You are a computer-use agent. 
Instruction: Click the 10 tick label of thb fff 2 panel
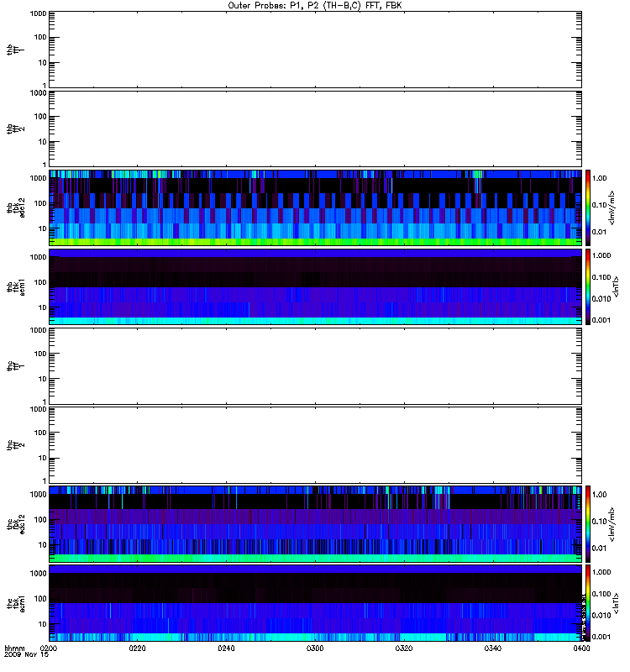pyautogui.click(x=43, y=142)
